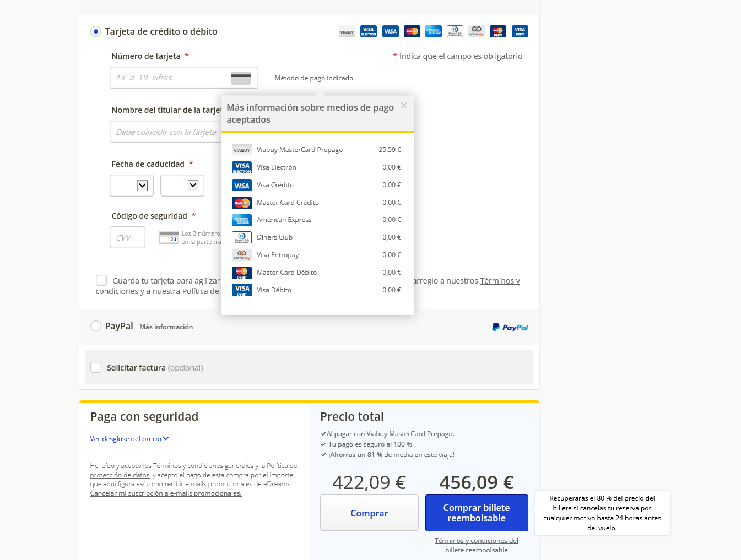Expand Ver desglose del precio

point(129,439)
